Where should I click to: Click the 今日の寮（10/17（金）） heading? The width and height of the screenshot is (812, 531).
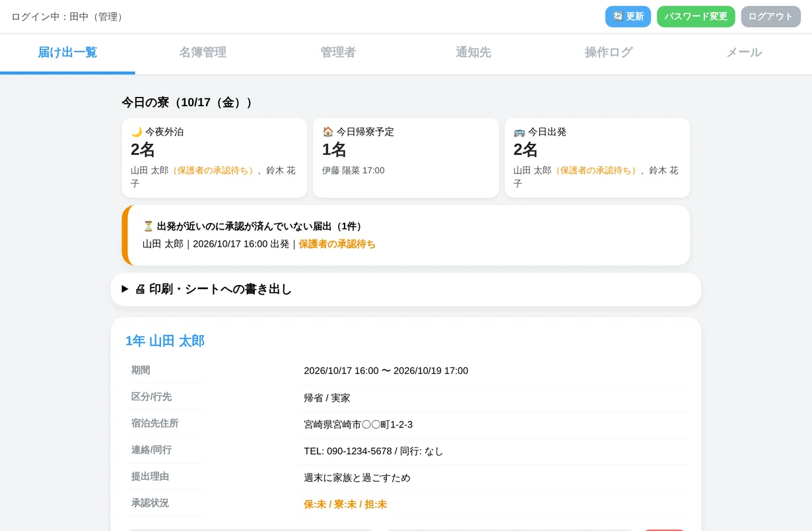[x=187, y=102]
